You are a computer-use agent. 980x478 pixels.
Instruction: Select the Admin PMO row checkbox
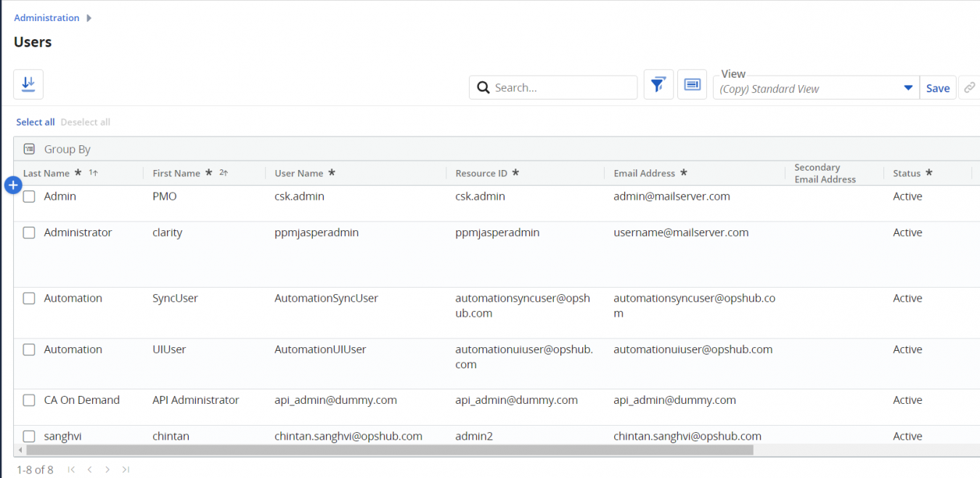click(29, 197)
